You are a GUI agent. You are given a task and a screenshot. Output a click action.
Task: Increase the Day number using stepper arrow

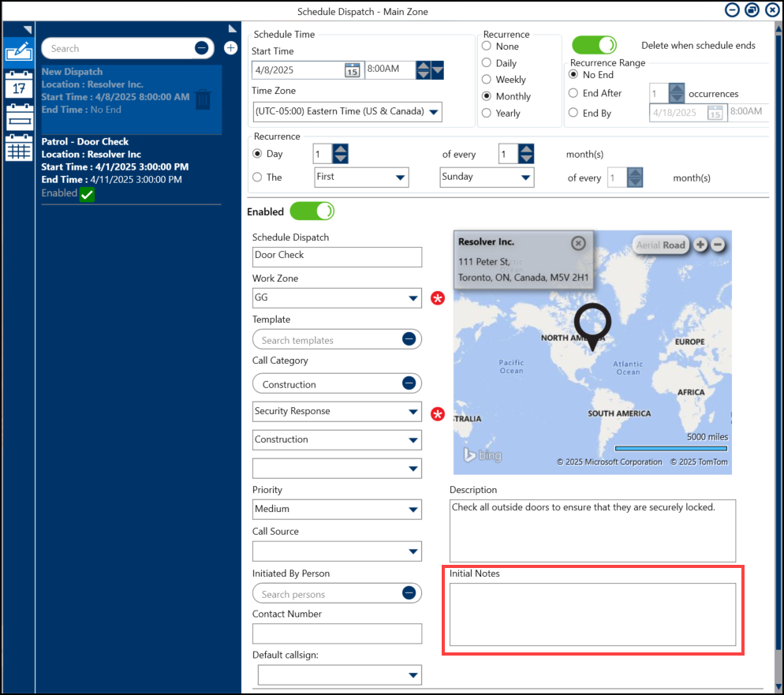pyautogui.click(x=341, y=149)
